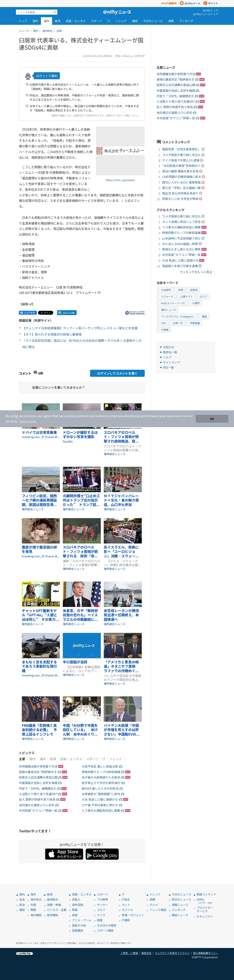Viewport: 234px width, 980px height.
Task: Open 米空母レーガンが横須賀出港 article thumbnail
Action: coord(123,594)
